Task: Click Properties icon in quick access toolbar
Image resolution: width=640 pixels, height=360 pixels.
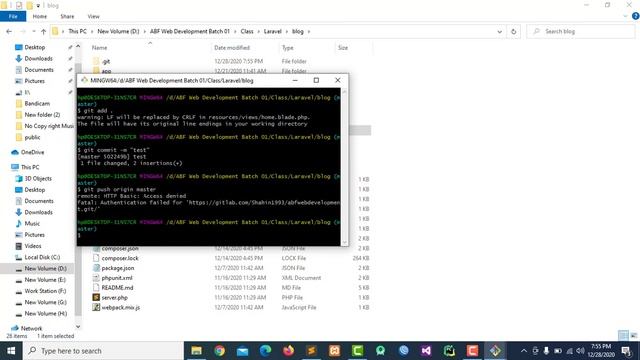Action: tap(19, 5)
